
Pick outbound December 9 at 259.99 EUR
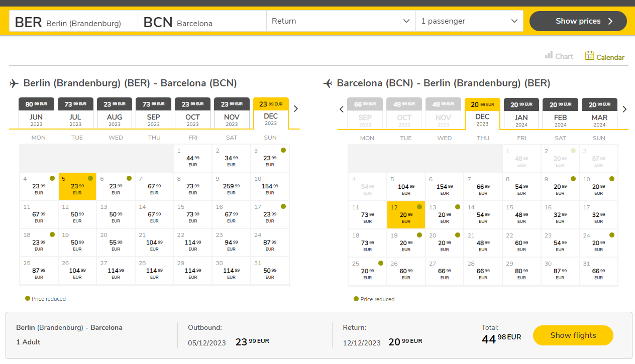tap(231, 186)
